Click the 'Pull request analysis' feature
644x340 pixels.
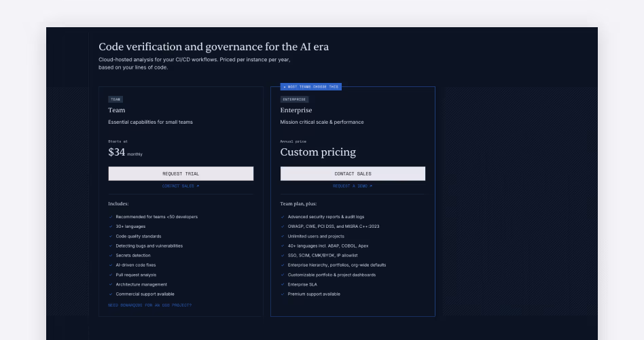point(136,275)
